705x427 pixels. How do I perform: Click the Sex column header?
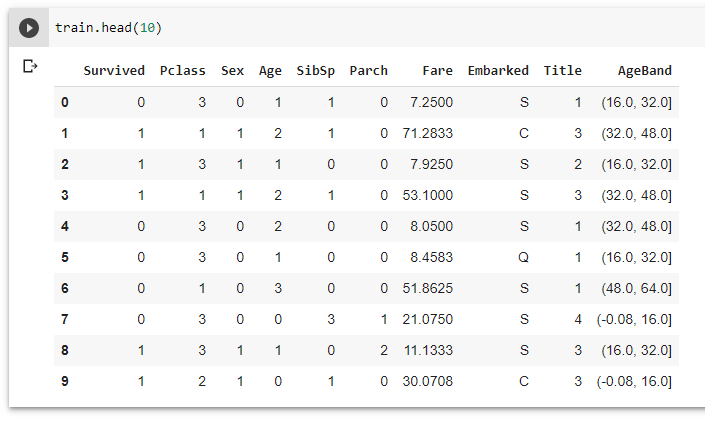[232, 71]
